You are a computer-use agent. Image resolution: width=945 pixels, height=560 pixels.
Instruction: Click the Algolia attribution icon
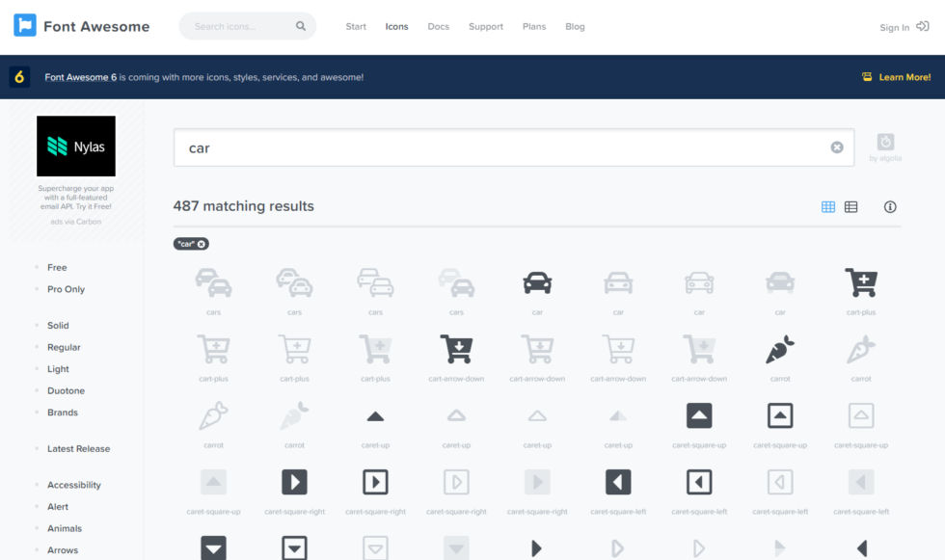885,142
